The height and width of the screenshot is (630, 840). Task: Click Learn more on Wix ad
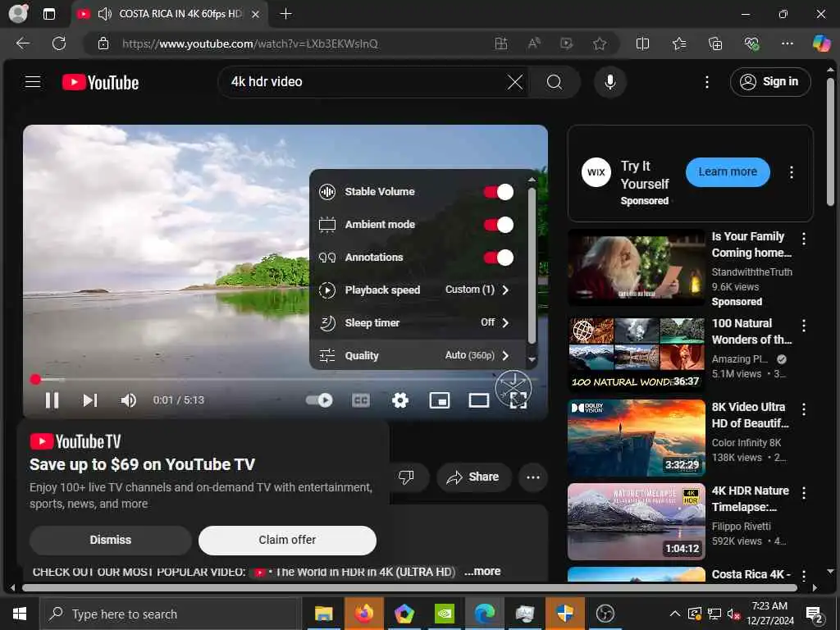728,172
